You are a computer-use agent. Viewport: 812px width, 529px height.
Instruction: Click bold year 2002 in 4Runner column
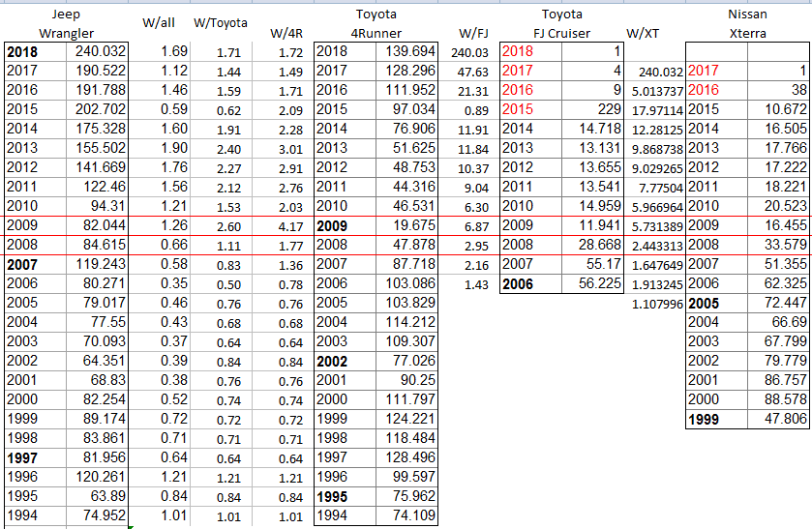pyautogui.click(x=332, y=362)
